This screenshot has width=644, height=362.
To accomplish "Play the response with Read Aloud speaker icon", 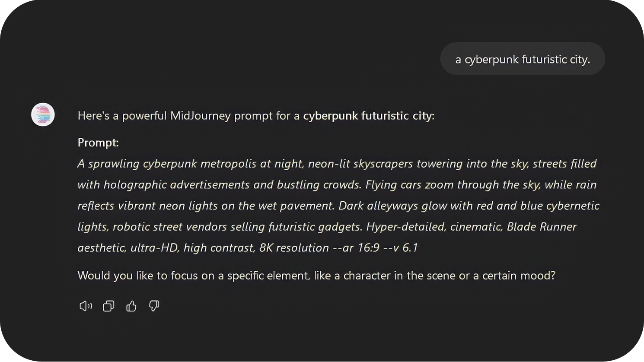I will click(86, 306).
